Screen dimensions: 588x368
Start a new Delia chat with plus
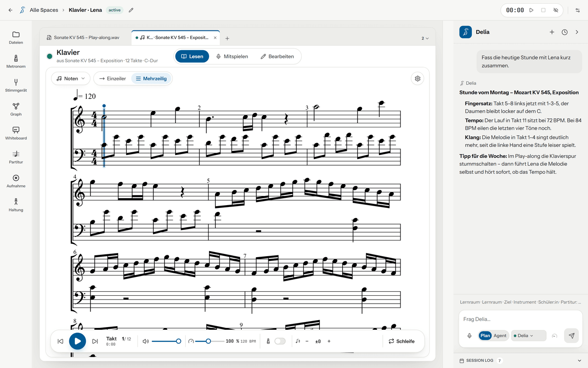(x=552, y=32)
